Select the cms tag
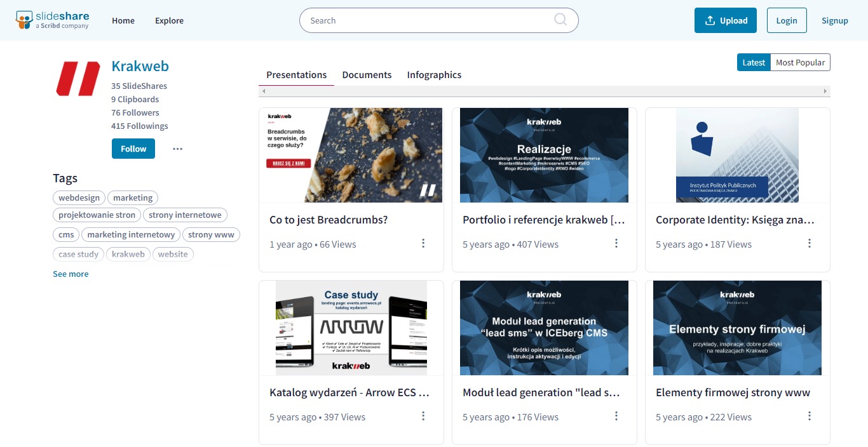 [x=66, y=234]
